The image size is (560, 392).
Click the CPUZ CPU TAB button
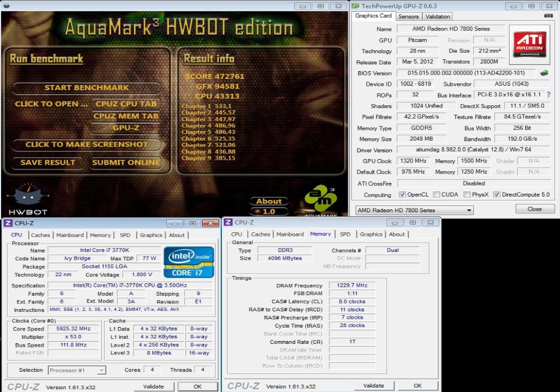point(125,104)
